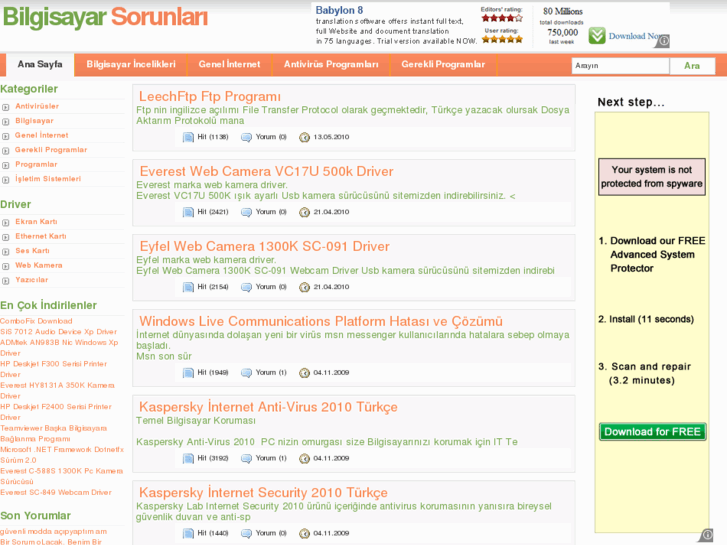The width and height of the screenshot is (727, 545).
Task: Open the Bilgisayar İncelikleri tab
Action: tap(131, 64)
